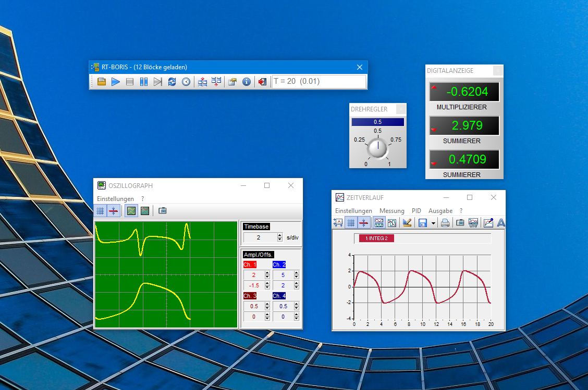
Task: Click the red exit door icon
Action: [x=262, y=81]
